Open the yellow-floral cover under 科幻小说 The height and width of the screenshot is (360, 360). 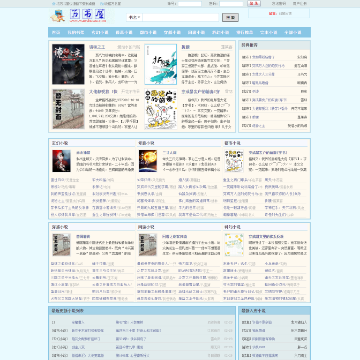tap(234, 245)
